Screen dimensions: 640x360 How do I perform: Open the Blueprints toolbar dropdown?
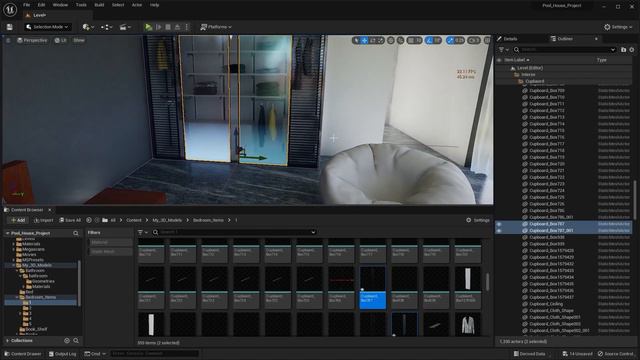point(107,27)
